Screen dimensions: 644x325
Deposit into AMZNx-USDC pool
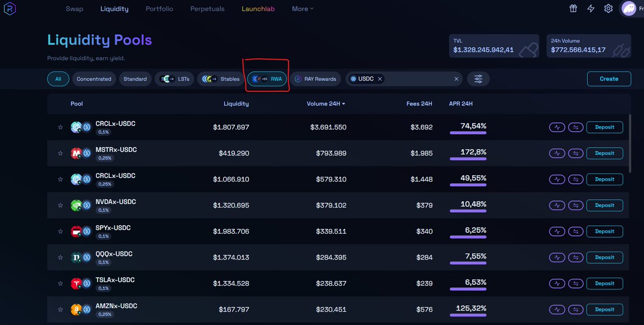[605, 309]
